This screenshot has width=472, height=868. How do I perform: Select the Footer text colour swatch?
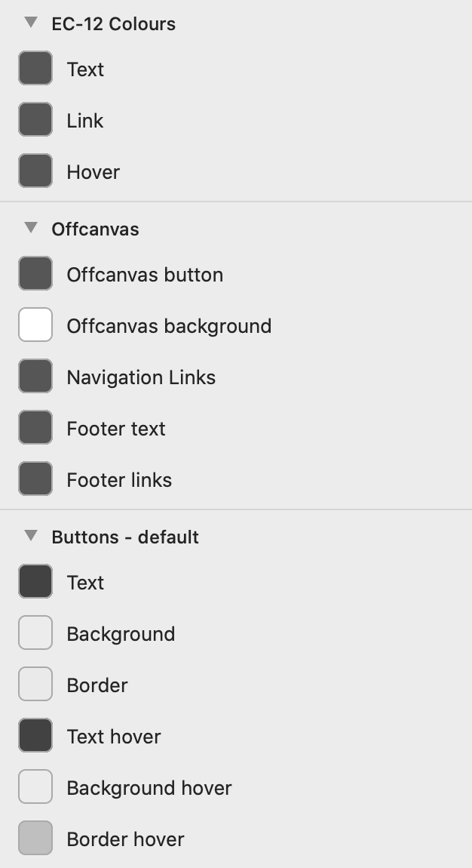point(35,428)
